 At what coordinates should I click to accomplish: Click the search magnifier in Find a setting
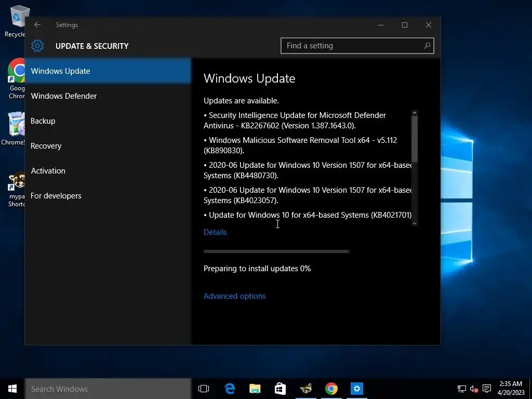click(427, 46)
